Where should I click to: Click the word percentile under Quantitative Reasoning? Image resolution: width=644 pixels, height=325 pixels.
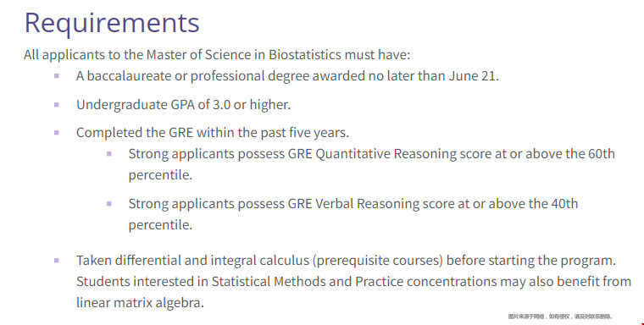tap(160, 175)
